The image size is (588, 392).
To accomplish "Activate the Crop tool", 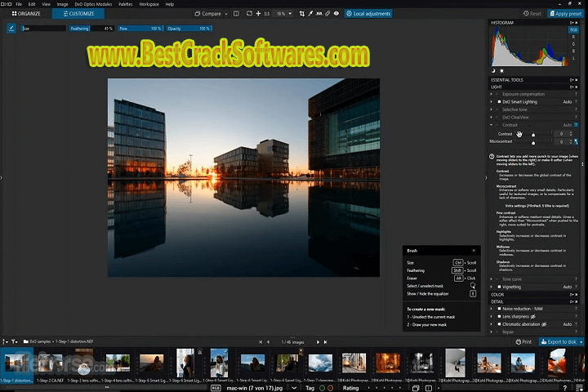I will click(x=302, y=14).
